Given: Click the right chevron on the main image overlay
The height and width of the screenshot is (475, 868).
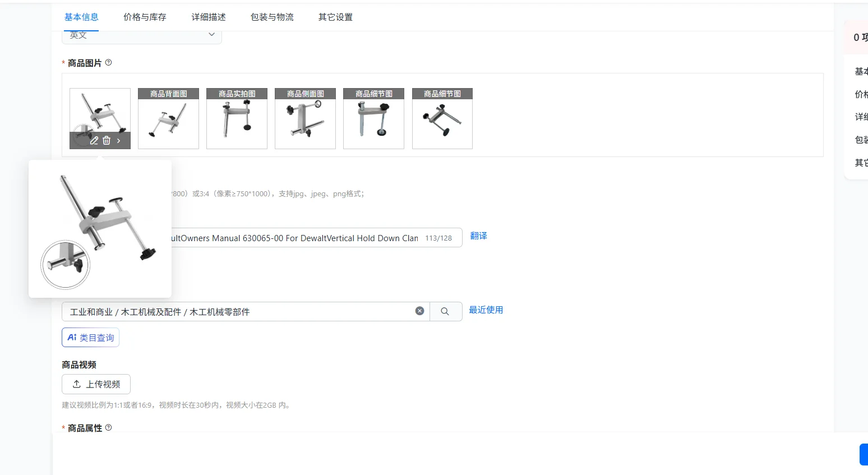Looking at the screenshot, I should [x=119, y=141].
